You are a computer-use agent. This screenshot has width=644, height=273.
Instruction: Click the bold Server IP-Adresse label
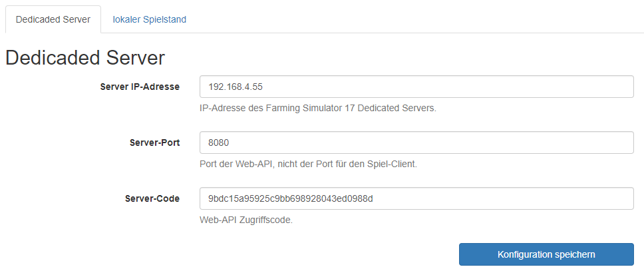click(x=140, y=87)
